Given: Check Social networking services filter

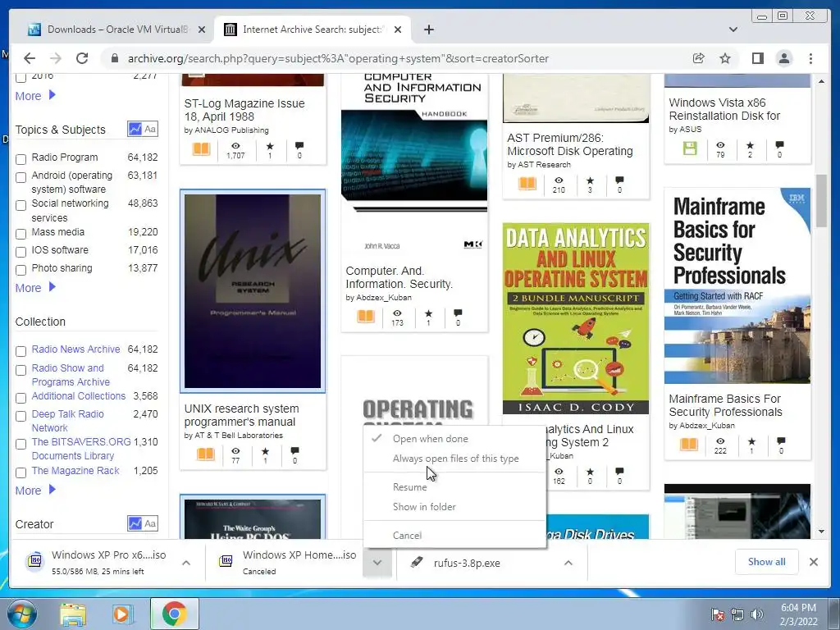Looking at the screenshot, I should [x=21, y=205].
